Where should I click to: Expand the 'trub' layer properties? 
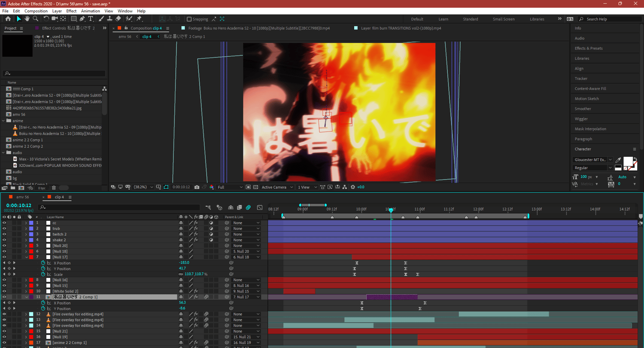click(x=26, y=229)
